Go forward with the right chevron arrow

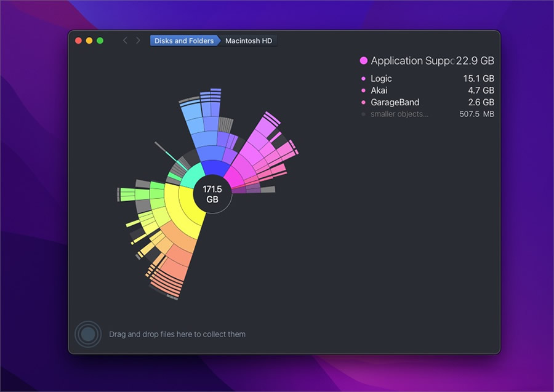[x=138, y=41]
